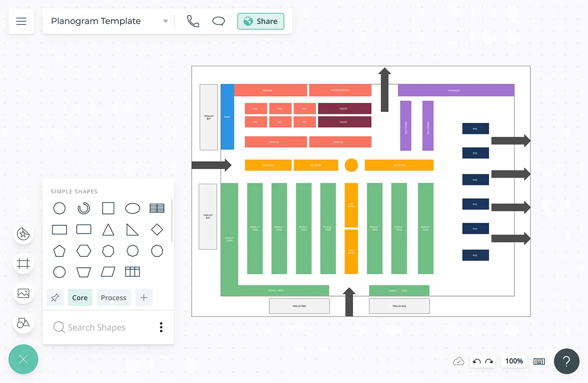Start a call with the phone icon
This screenshot has height=383, width=588.
(x=193, y=21)
